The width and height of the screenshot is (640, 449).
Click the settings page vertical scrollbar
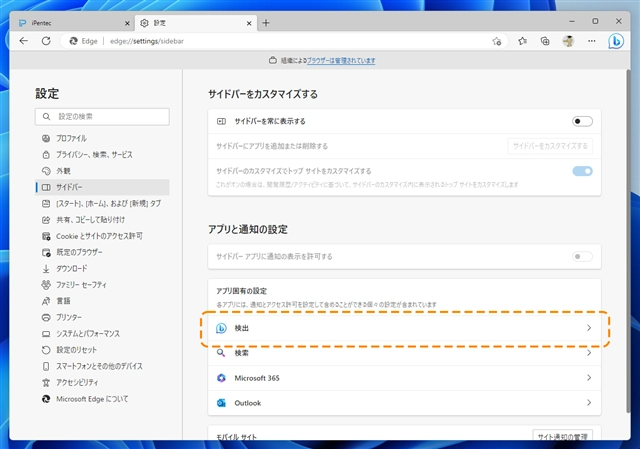point(628,241)
